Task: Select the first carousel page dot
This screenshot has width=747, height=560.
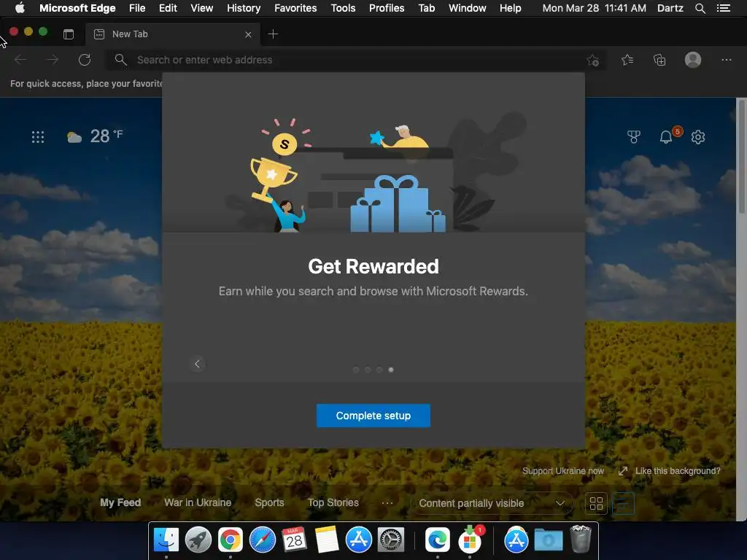Action: pos(356,370)
